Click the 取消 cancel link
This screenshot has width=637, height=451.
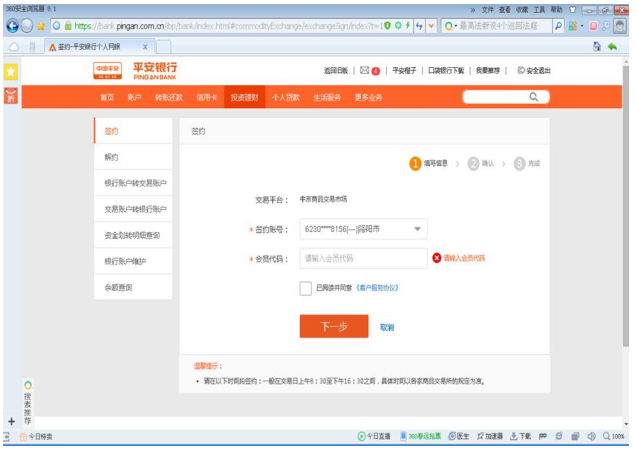pyautogui.click(x=387, y=327)
